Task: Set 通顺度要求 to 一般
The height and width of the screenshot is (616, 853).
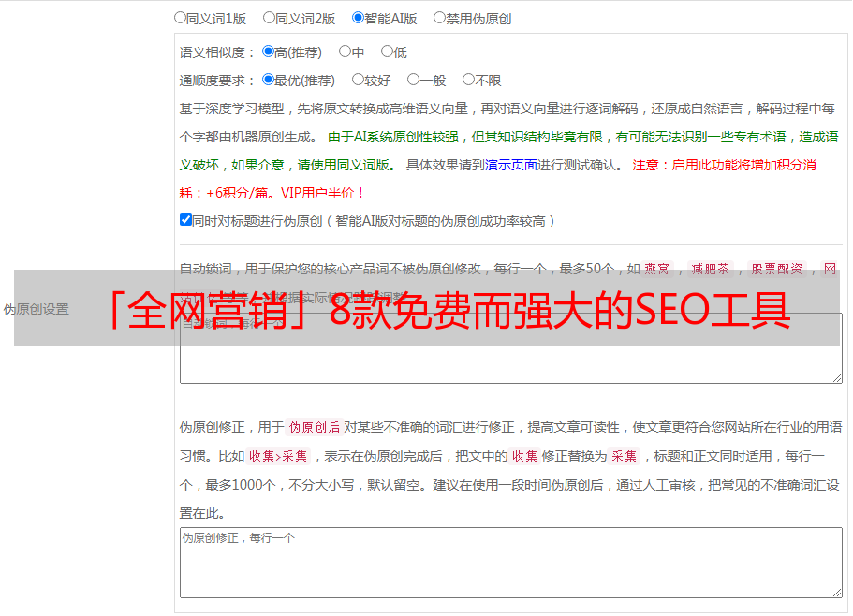Action: tap(414, 80)
